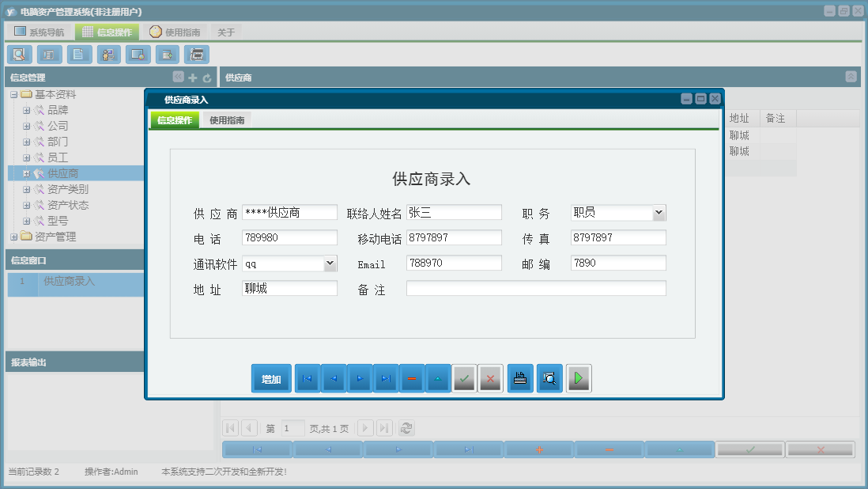
Task: Click the 地址 input field
Action: tap(289, 288)
